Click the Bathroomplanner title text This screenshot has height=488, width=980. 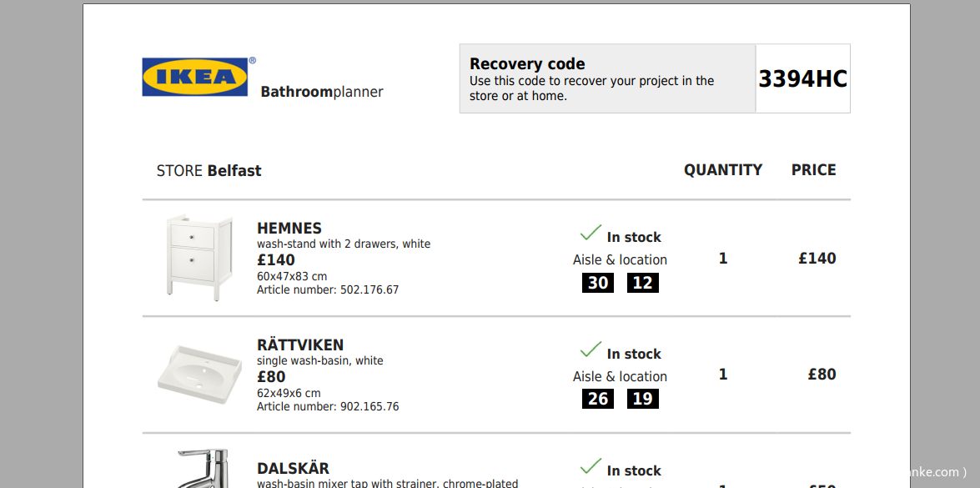click(x=322, y=93)
